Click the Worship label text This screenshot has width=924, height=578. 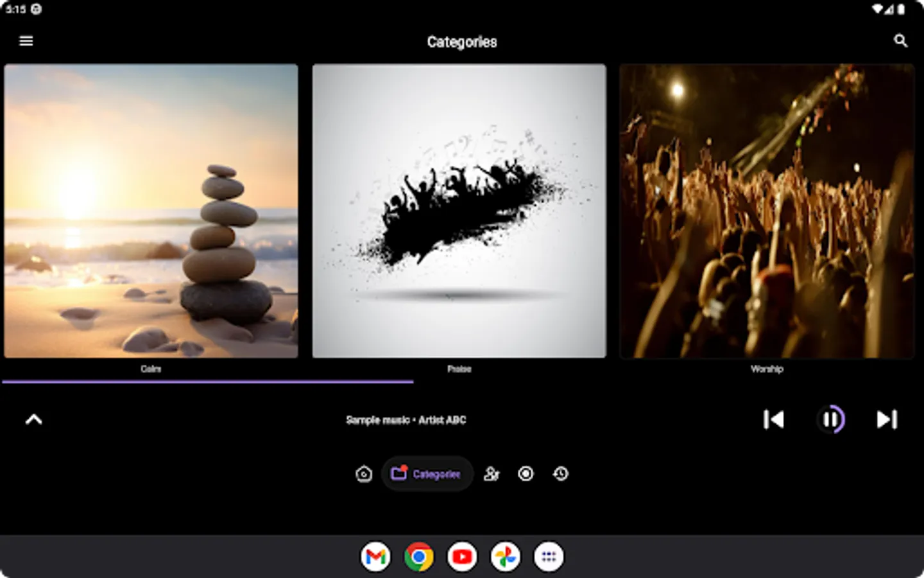[767, 369]
